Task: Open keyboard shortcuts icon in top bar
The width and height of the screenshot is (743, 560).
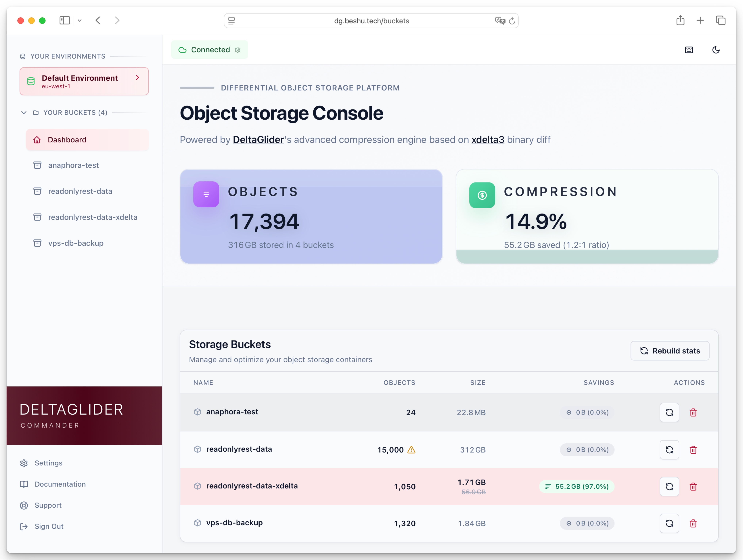Action: (689, 50)
